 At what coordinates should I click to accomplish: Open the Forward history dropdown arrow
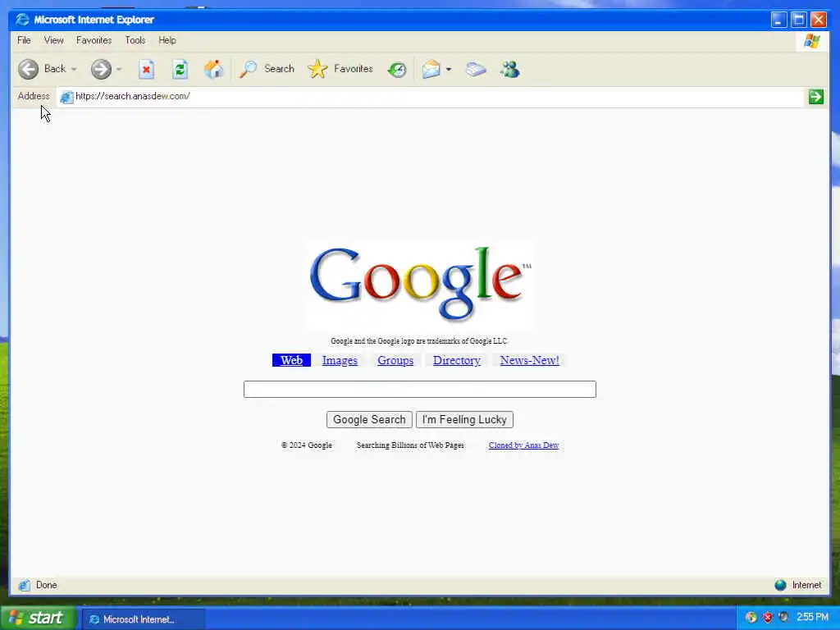point(119,69)
